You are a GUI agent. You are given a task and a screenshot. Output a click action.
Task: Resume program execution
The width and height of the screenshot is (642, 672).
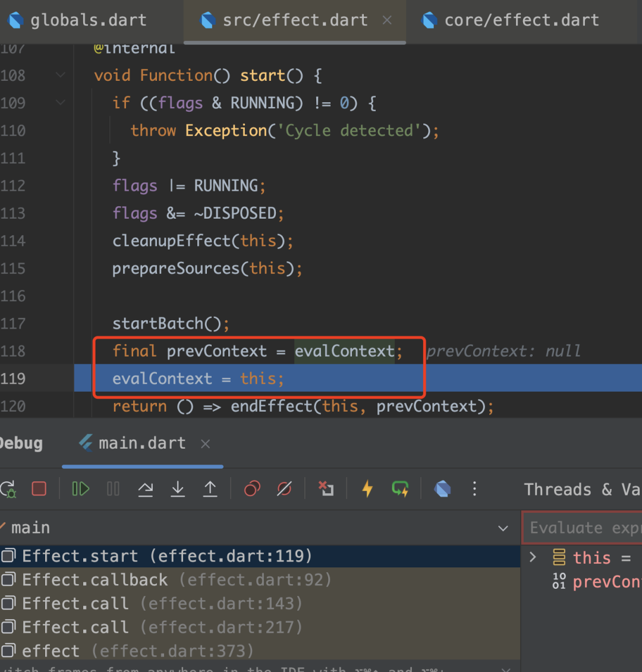tap(80, 489)
